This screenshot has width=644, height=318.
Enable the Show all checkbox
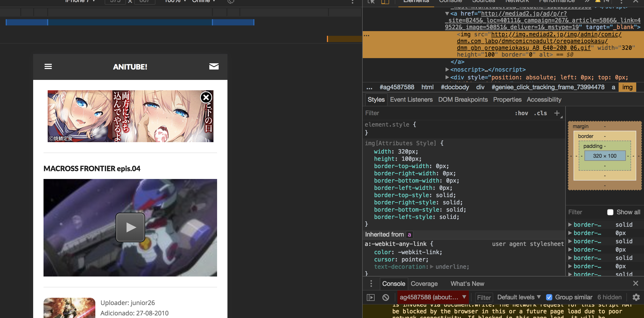610,212
